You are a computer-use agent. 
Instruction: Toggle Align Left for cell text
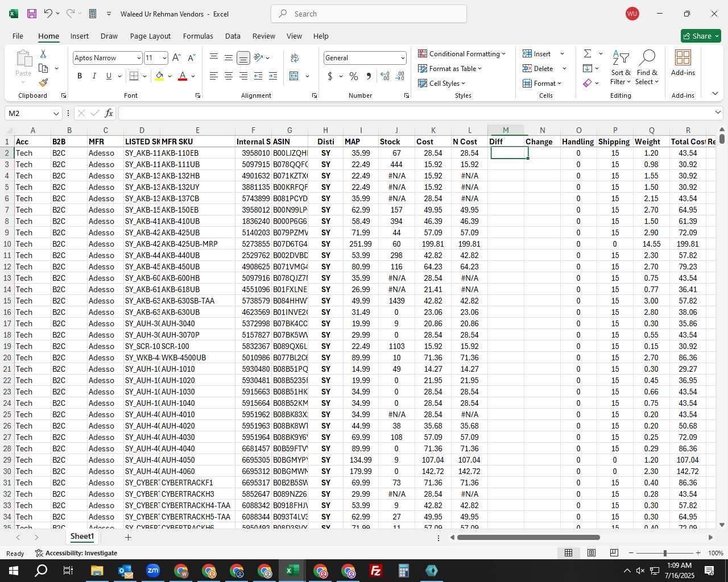pos(214,76)
